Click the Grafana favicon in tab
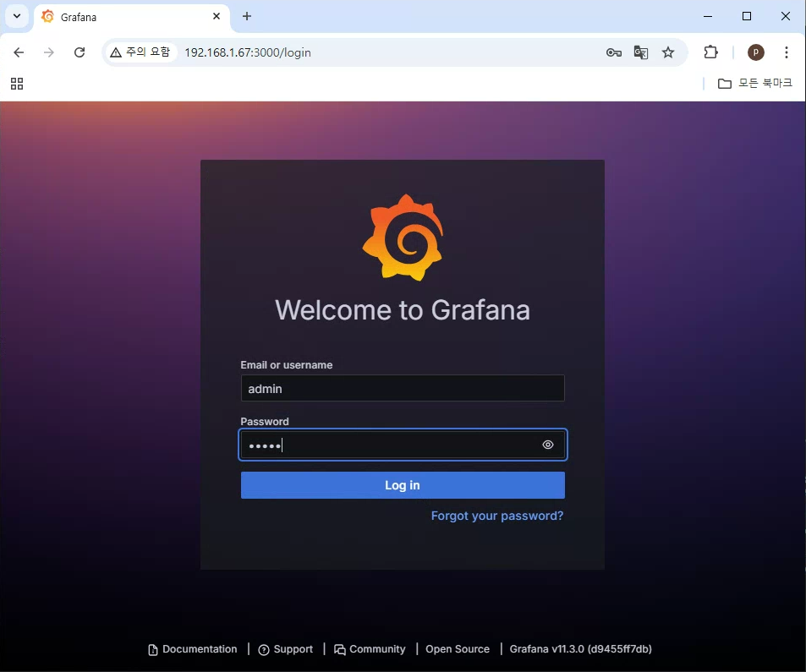 48,16
